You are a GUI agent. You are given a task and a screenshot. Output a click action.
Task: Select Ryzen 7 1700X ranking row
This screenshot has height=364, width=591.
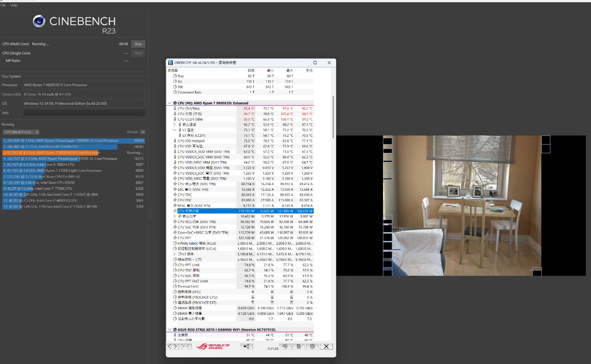[x=74, y=171]
